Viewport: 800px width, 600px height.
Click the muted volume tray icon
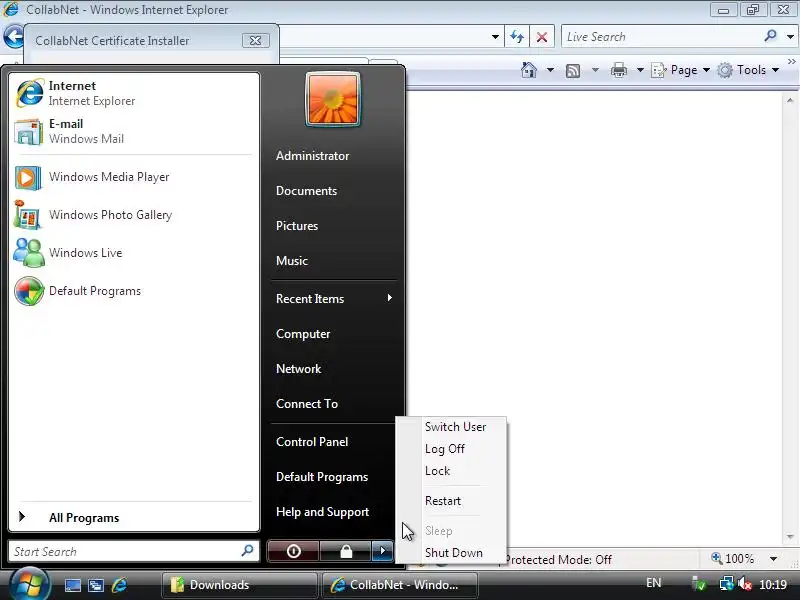pos(745,584)
